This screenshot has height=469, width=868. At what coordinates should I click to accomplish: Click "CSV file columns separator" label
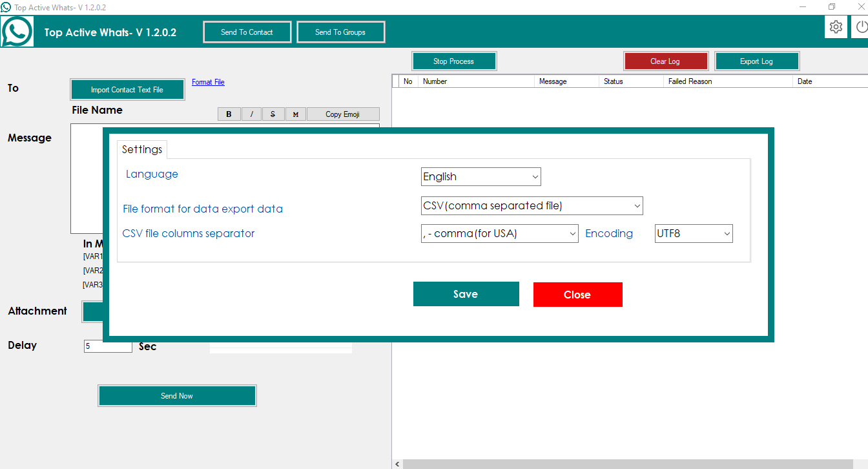[x=189, y=233]
